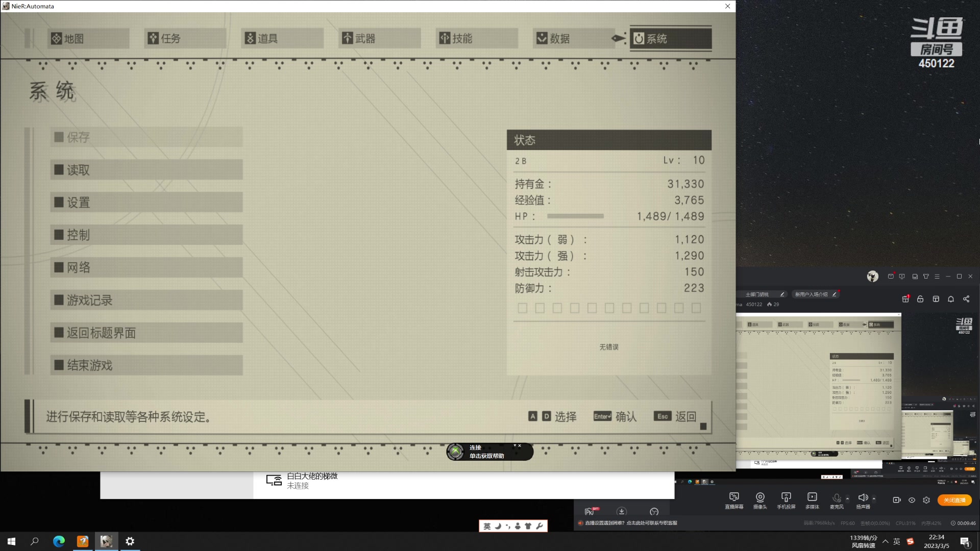
Task: Open Douyu streaming settings gear
Action: (x=926, y=500)
